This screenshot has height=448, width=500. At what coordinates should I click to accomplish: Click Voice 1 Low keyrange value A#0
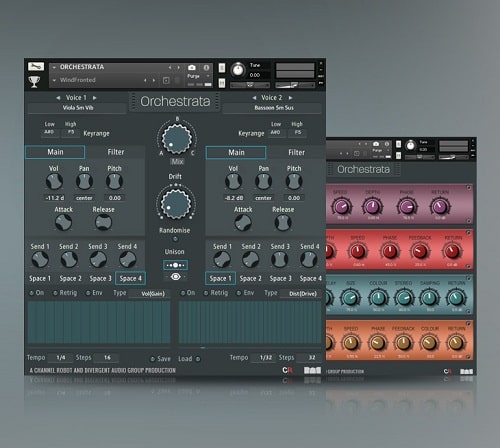[49, 132]
